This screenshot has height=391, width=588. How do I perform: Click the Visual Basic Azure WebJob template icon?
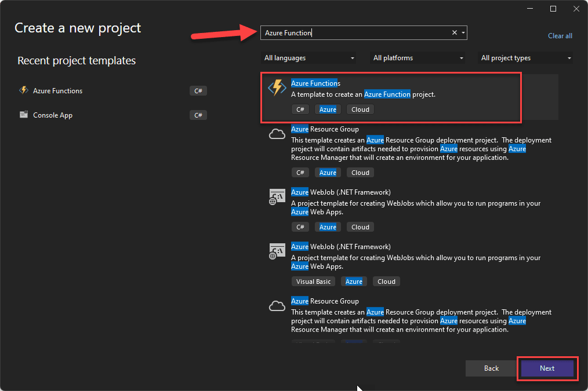pos(277,251)
